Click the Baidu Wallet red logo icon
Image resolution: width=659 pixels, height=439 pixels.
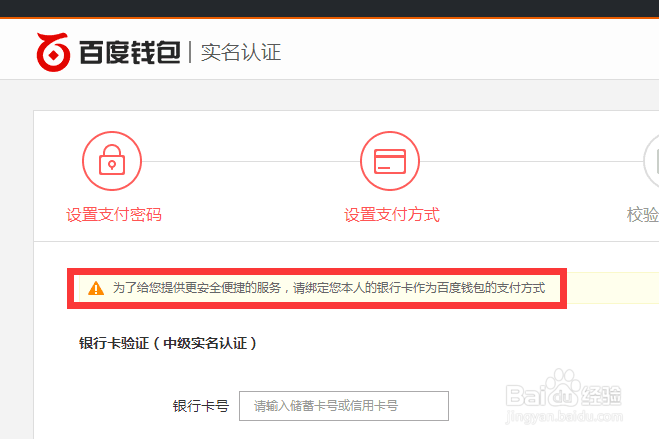pyautogui.click(x=53, y=53)
